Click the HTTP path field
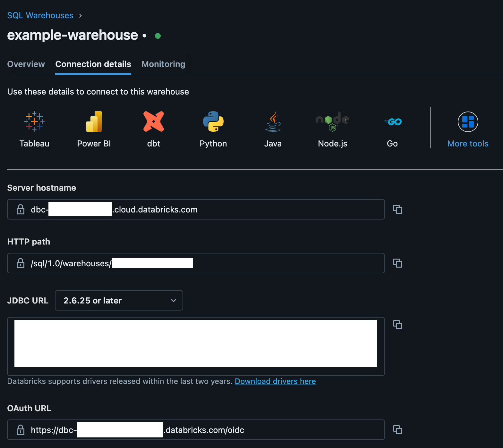This screenshot has width=503, height=448. (196, 263)
